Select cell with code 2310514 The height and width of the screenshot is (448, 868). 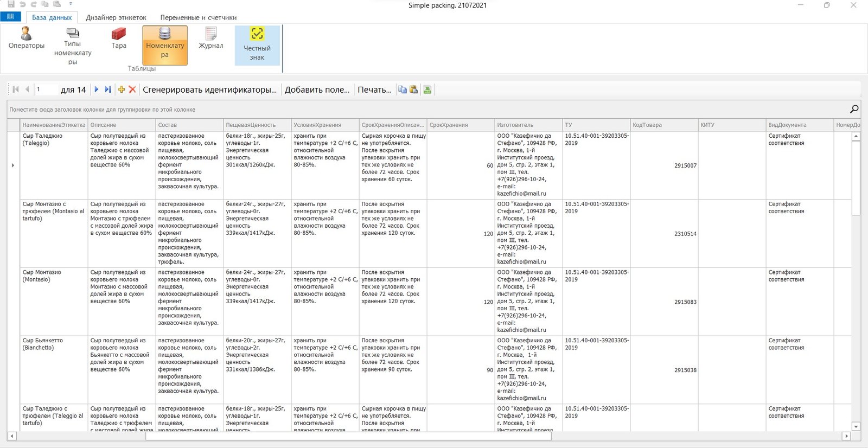click(x=664, y=234)
